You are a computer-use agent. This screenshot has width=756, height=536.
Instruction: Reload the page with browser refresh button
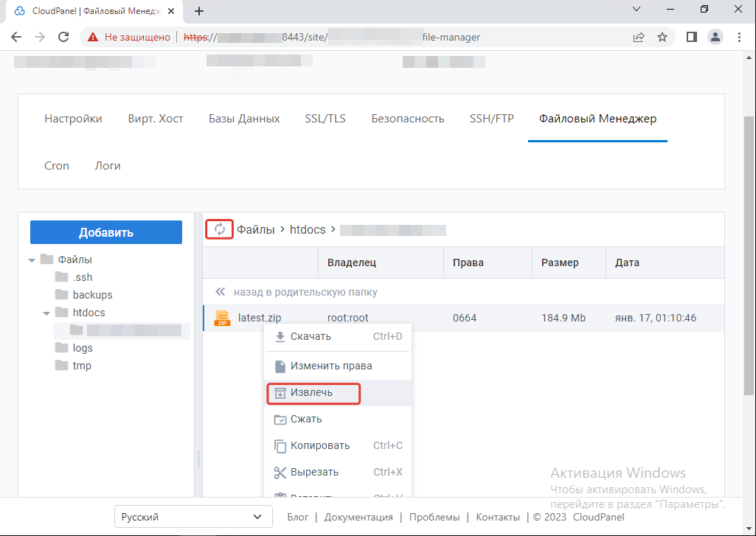[x=63, y=37]
